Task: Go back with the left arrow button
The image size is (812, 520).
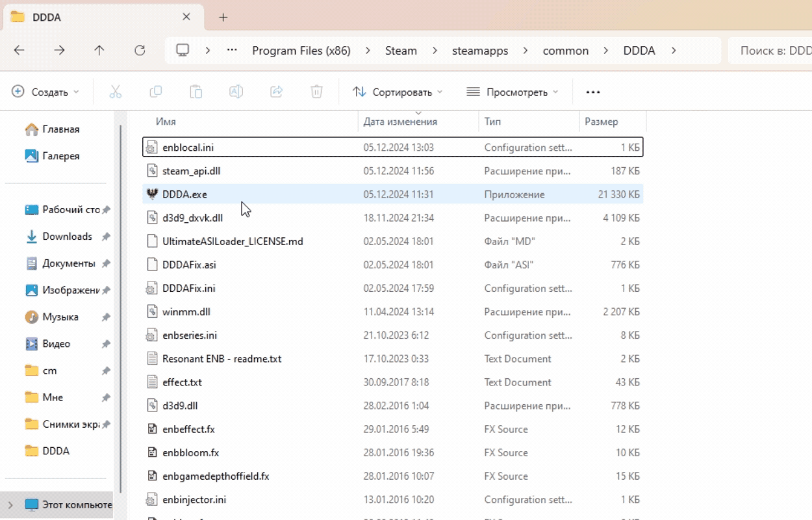Action: pyautogui.click(x=19, y=51)
